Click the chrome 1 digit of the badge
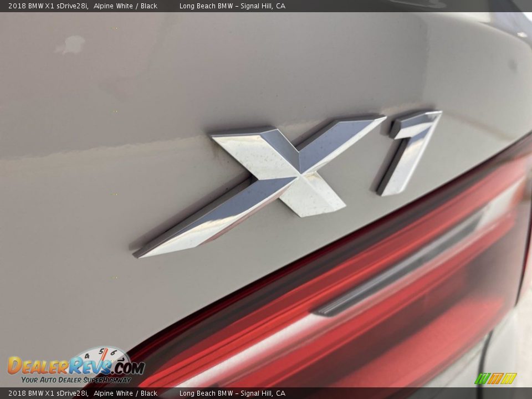 tap(409, 153)
